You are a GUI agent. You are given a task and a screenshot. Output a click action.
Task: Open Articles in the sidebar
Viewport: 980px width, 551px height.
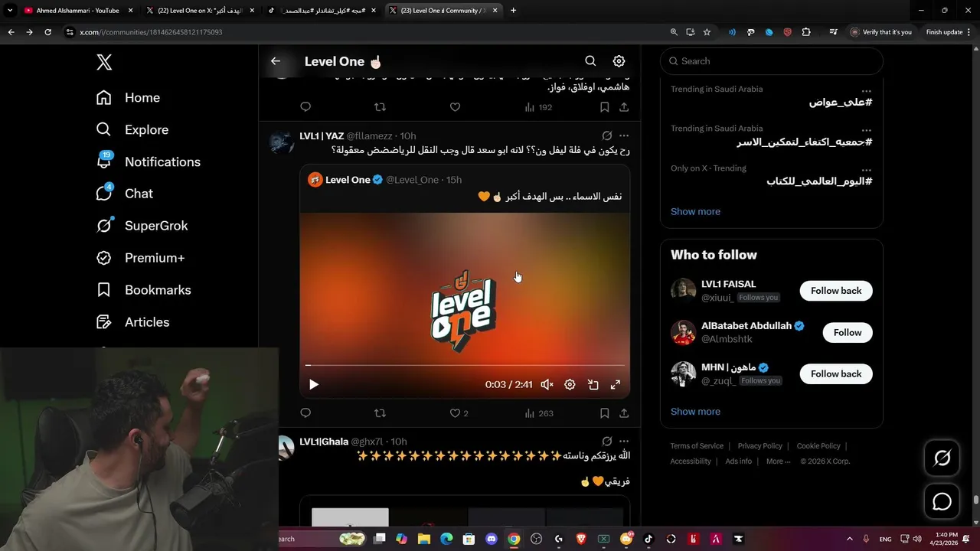[132, 322]
